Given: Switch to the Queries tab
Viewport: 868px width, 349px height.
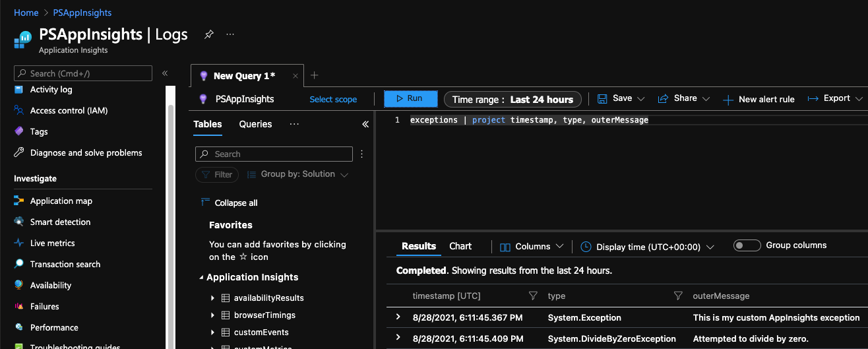Looking at the screenshot, I should (x=255, y=124).
